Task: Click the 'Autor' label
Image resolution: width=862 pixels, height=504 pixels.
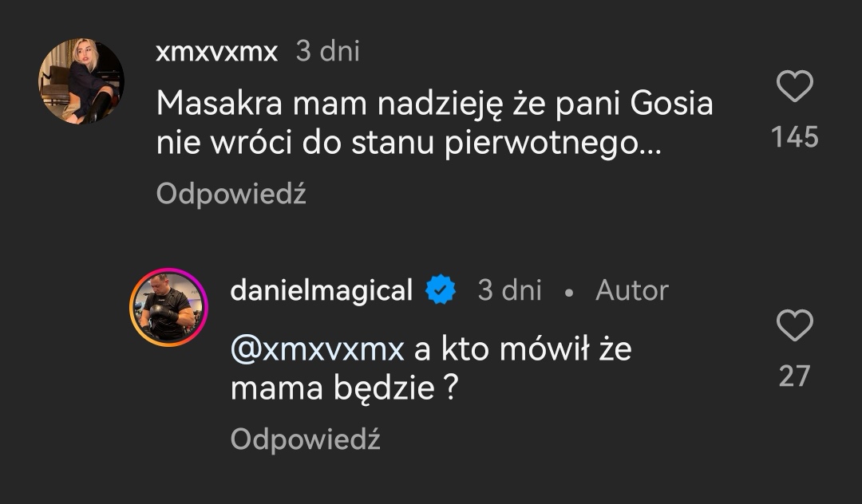Action: click(631, 290)
